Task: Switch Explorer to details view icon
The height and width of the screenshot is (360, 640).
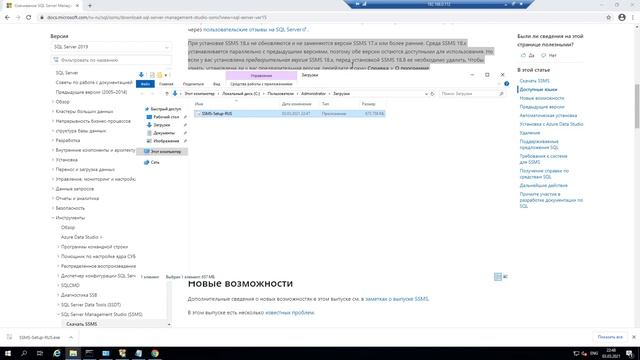Action: [x=498, y=277]
